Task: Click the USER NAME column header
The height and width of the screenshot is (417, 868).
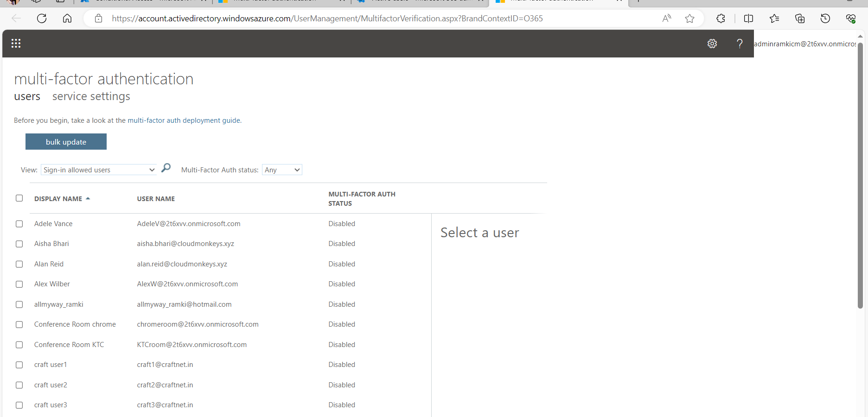Action: 156,199
